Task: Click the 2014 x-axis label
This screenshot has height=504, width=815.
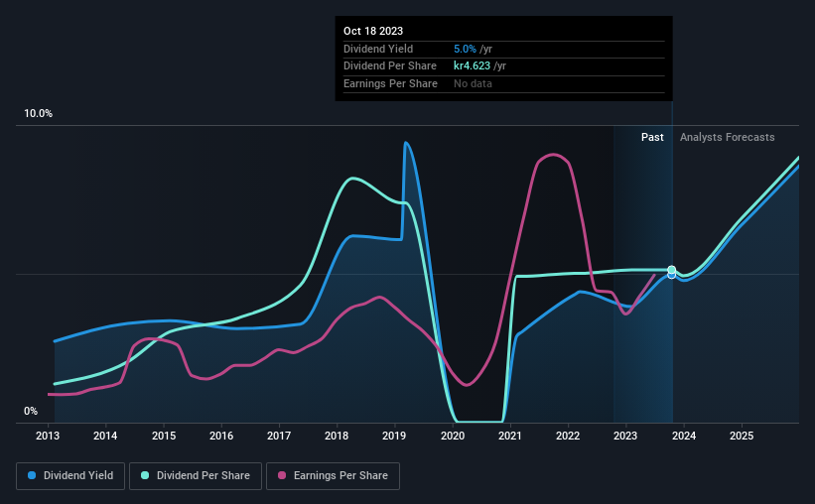Action: [105, 436]
